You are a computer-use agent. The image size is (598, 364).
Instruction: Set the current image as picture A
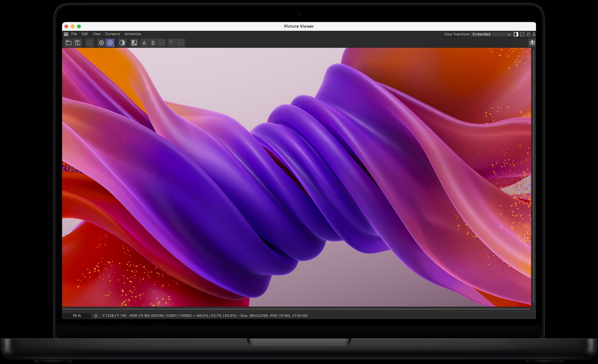(x=144, y=43)
